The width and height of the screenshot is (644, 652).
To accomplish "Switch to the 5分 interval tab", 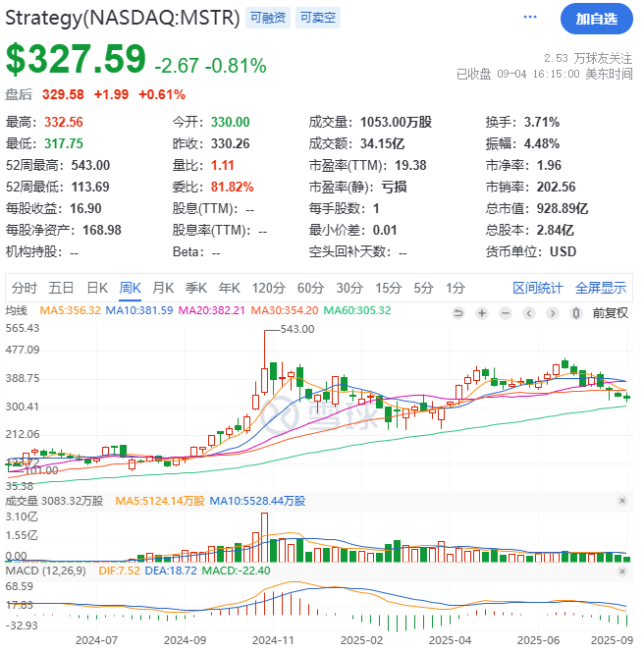I will click(423, 288).
